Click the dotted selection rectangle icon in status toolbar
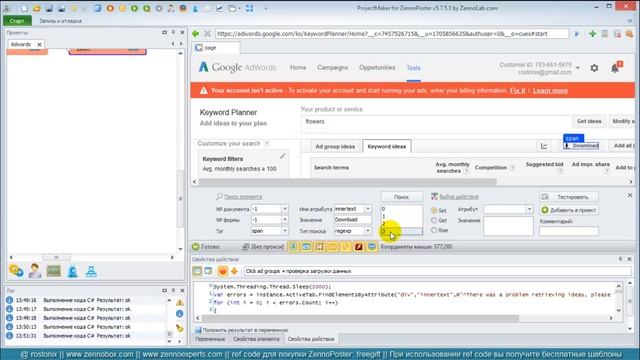Viewport: 640px width, 360px height. 320,247
